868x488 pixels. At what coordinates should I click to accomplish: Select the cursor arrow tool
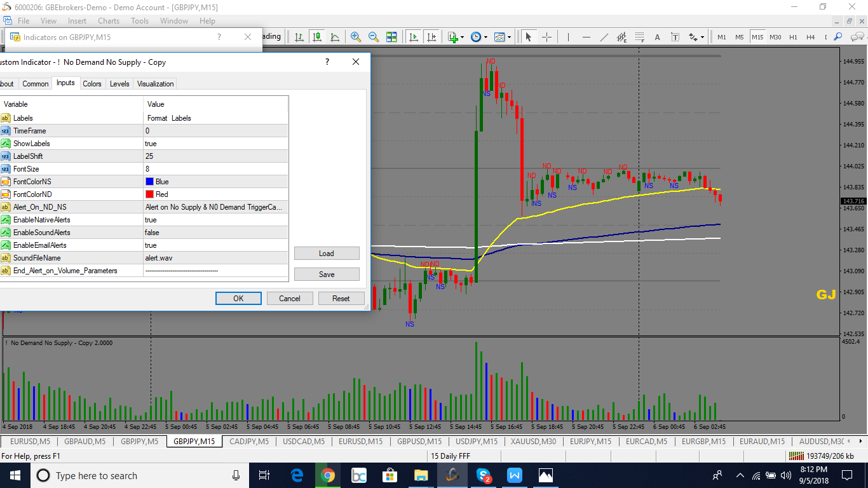point(528,37)
